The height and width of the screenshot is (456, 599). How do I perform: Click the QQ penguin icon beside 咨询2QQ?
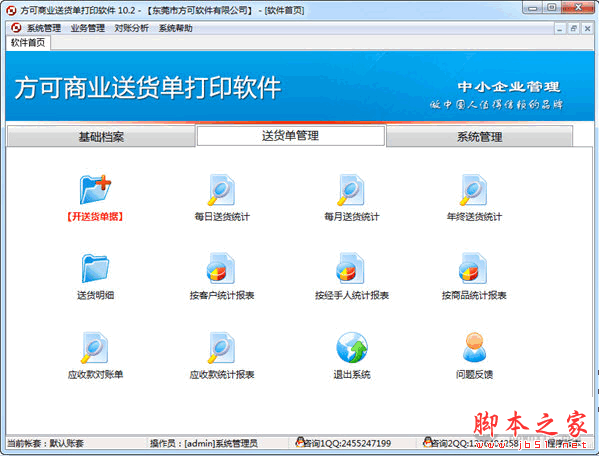pyautogui.click(x=427, y=442)
